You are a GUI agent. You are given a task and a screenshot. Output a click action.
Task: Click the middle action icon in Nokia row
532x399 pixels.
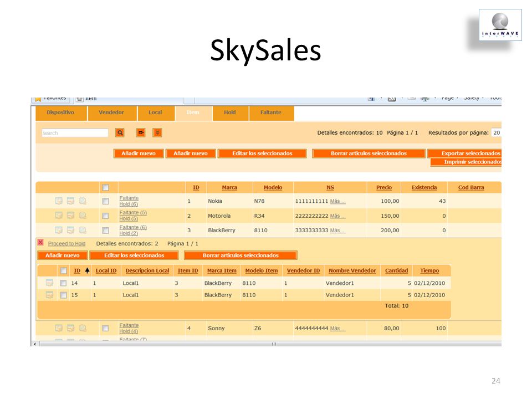point(70,201)
